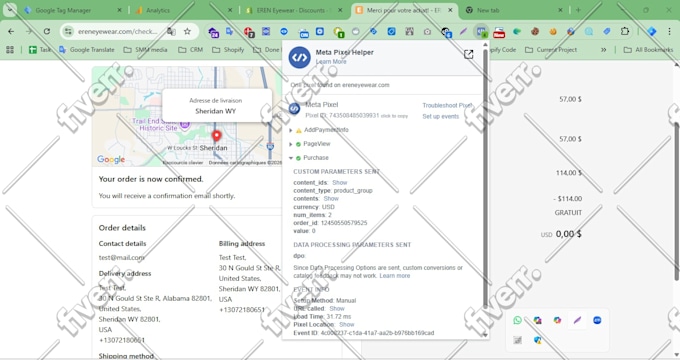Switch to the New tab tab
Image resolution: width=680 pixels, height=360 pixels.
[x=514, y=10]
